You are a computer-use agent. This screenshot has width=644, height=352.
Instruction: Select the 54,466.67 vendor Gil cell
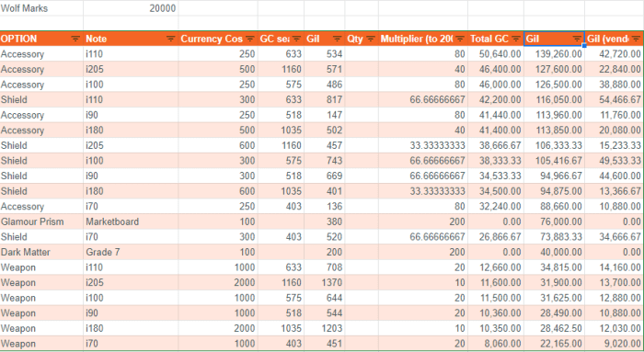[x=614, y=99]
